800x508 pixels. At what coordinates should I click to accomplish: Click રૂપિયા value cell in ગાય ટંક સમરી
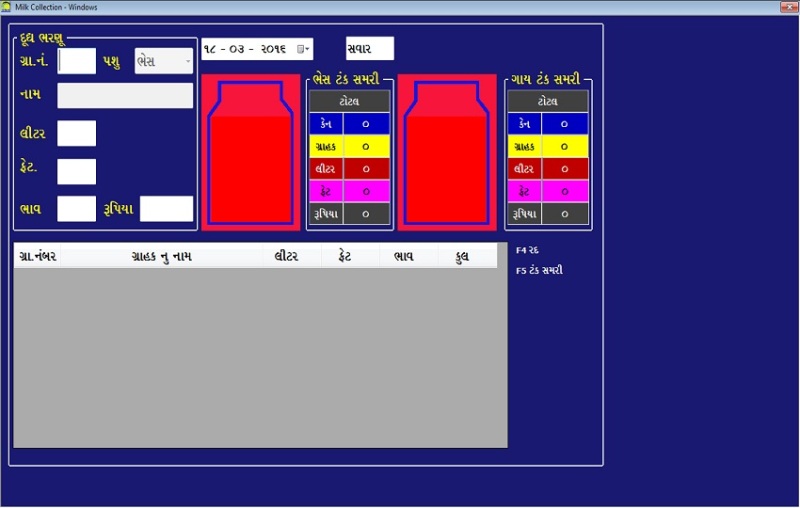[x=565, y=214]
